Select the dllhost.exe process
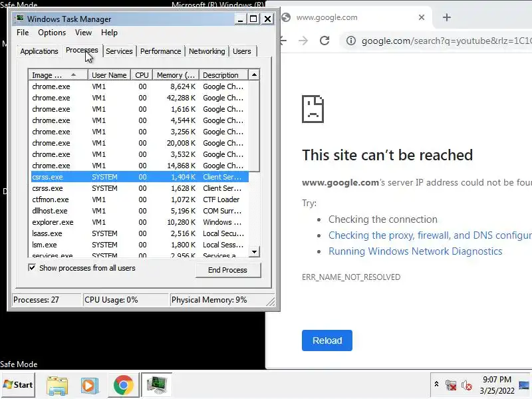 [139, 211]
